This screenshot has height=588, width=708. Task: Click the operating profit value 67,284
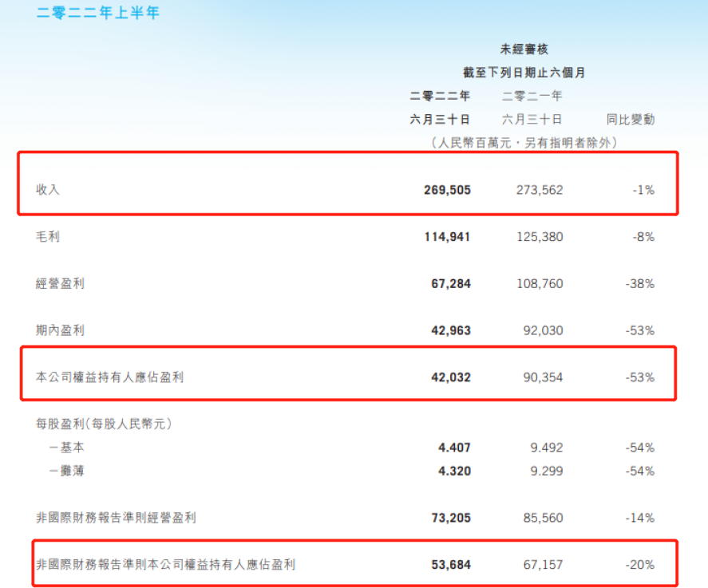click(x=451, y=284)
